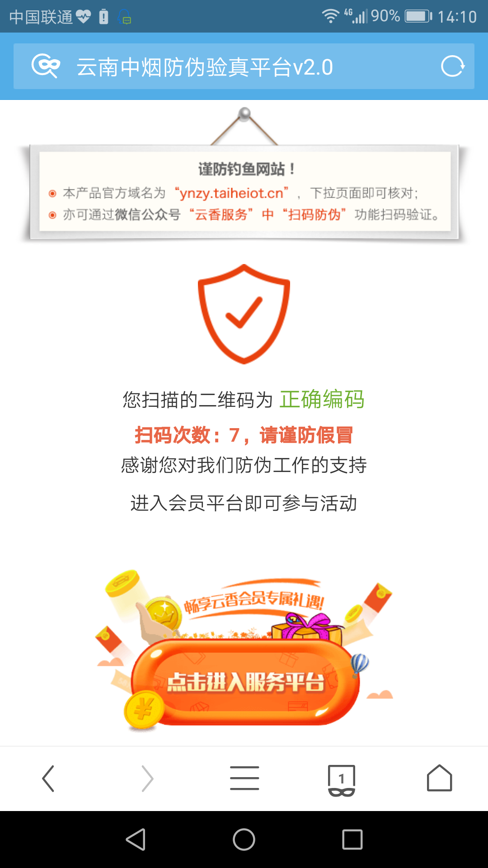Tap the Android back navigation triangle
Viewport: 488px width, 868px height.
tap(136, 840)
